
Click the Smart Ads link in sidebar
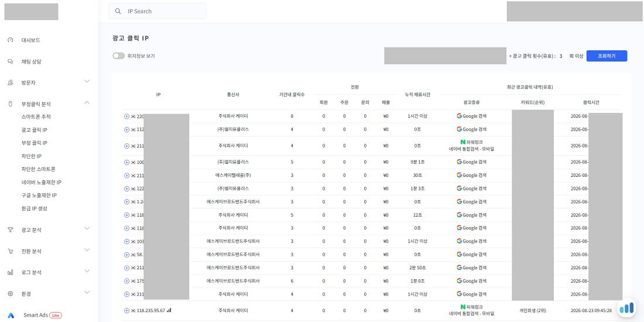(x=36, y=316)
